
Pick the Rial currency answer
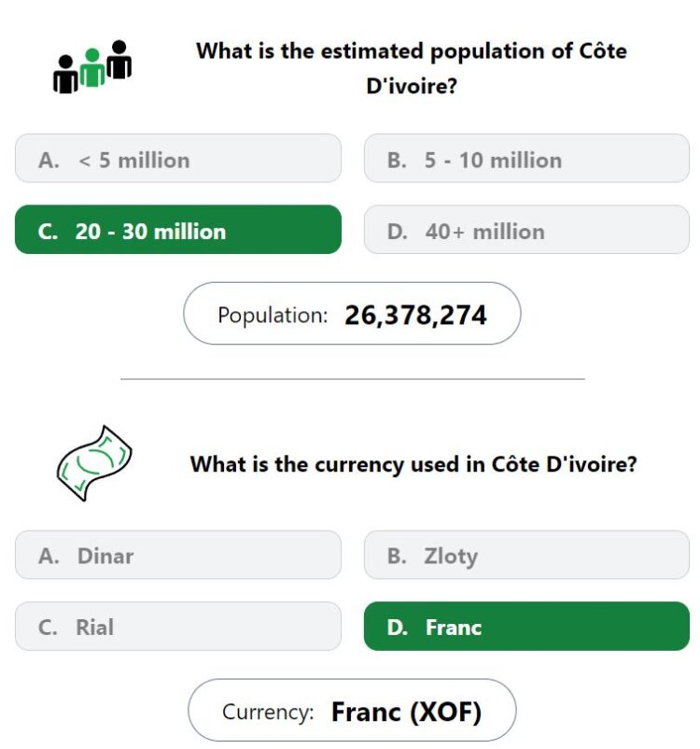click(178, 627)
